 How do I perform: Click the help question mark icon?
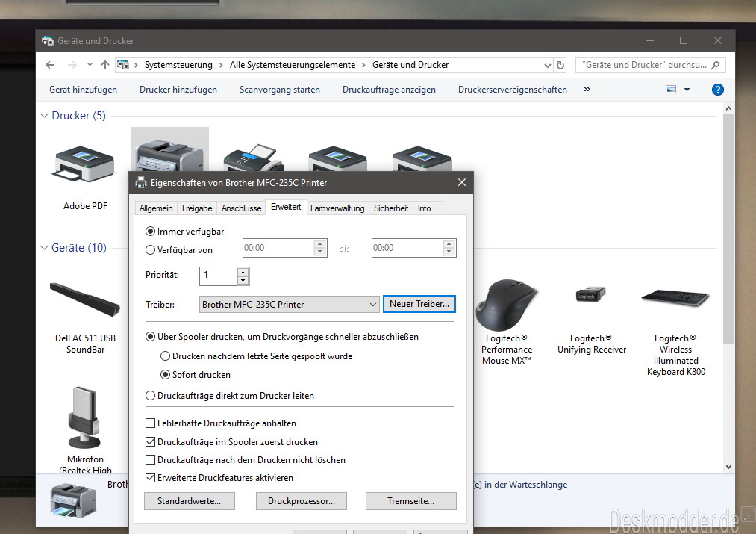click(717, 90)
